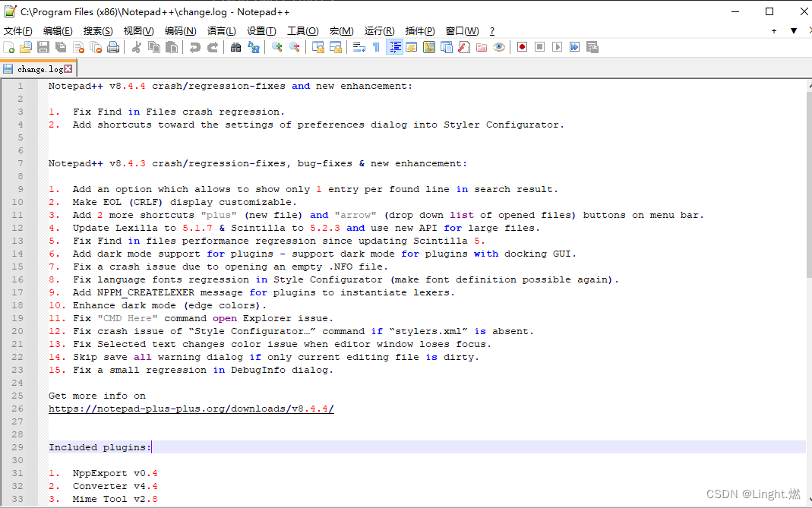Open the ? help menu
The height and width of the screenshot is (508, 812).
[492, 31]
